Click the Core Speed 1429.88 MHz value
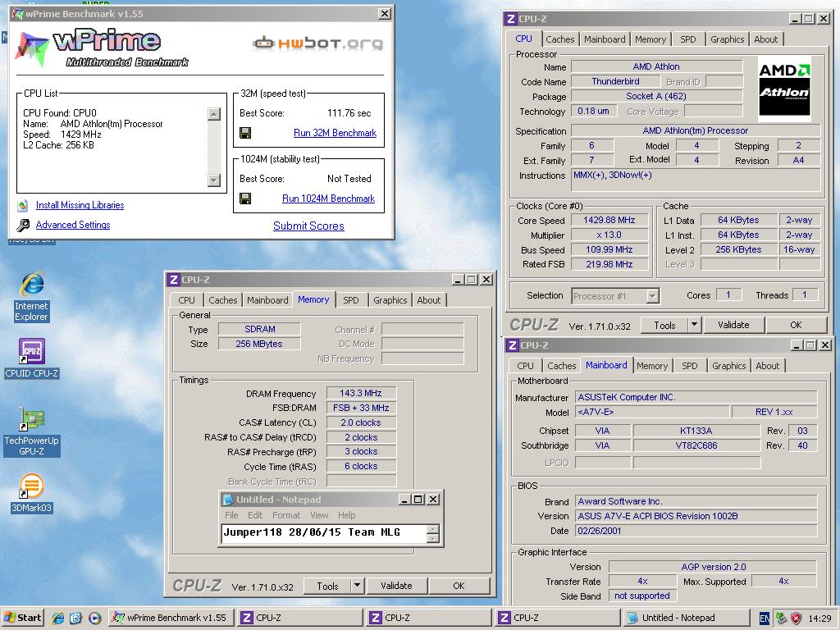 point(609,220)
